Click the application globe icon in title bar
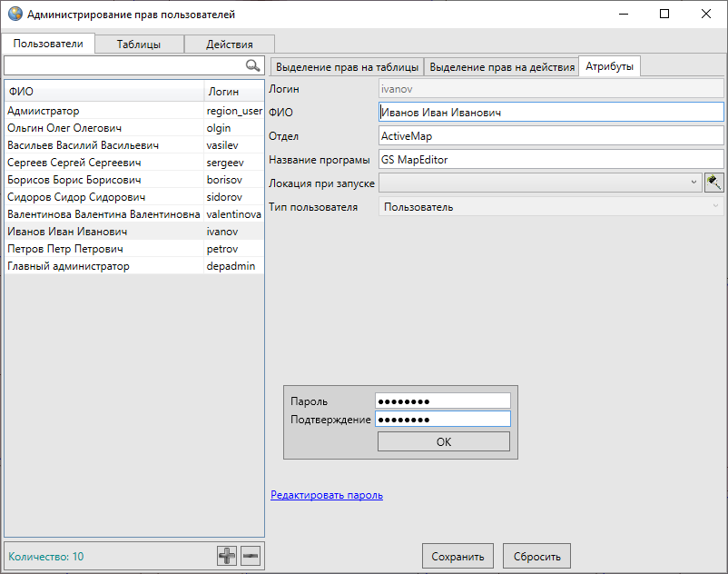728x574 pixels. pyautogui.click(x=15, y=15)
